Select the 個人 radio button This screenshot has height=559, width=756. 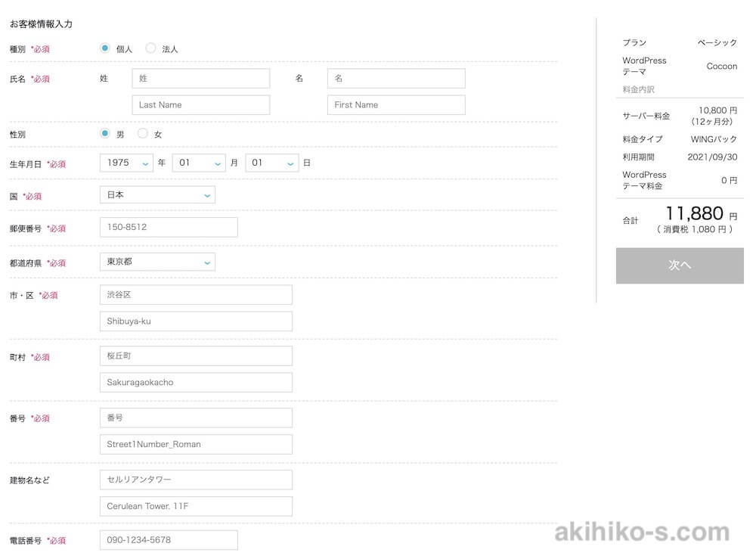coord(105,48)
